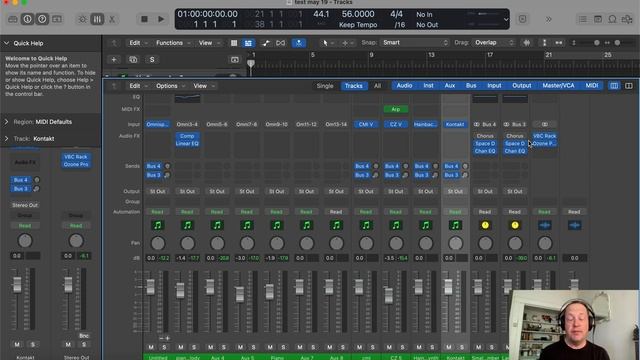Toggle the Audio channel filter button
Screen dimensions: 640x360
click(x=404, y=86)
